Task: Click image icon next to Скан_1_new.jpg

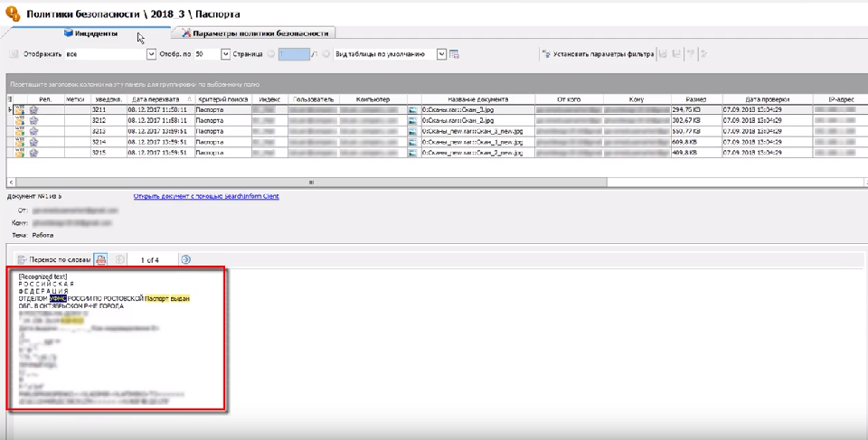Action: 412,142
